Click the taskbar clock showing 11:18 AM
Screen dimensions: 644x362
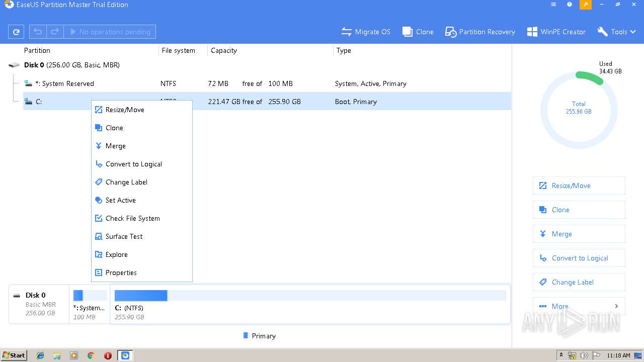coord(618,355)
